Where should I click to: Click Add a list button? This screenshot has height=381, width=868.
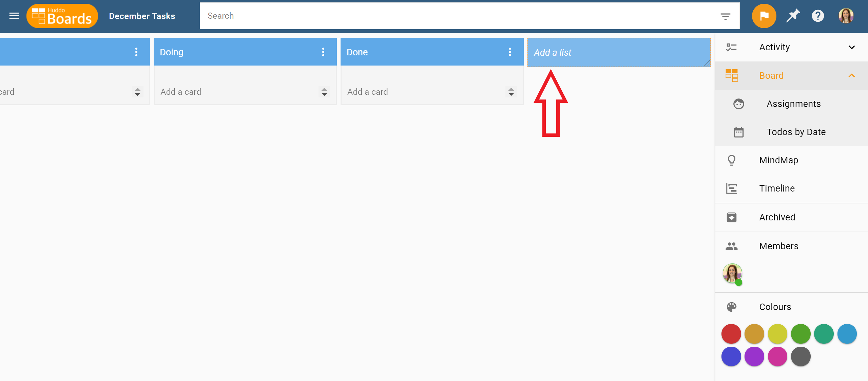pos(618,52)
